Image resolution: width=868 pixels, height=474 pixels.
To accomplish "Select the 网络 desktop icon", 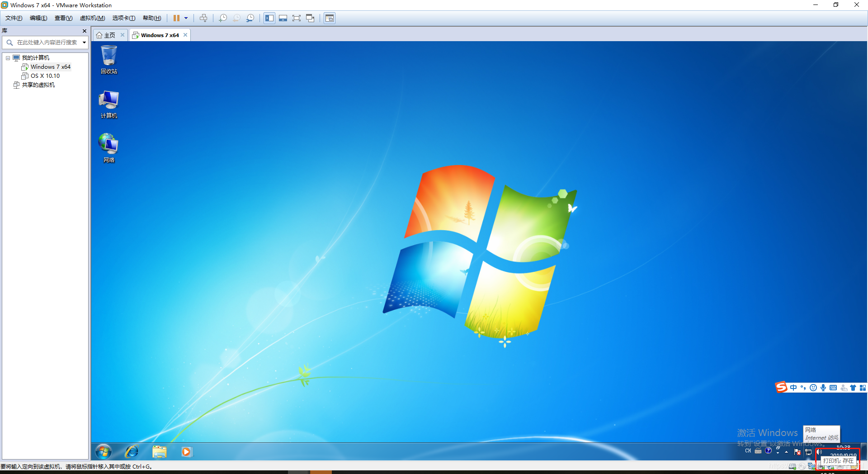I will pos(109,148).
